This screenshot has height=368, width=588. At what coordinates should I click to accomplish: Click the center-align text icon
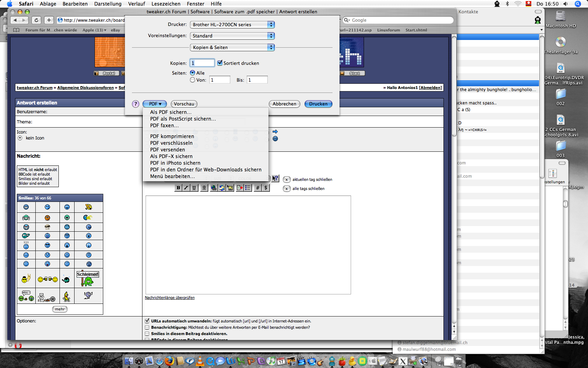coord(204,188)
